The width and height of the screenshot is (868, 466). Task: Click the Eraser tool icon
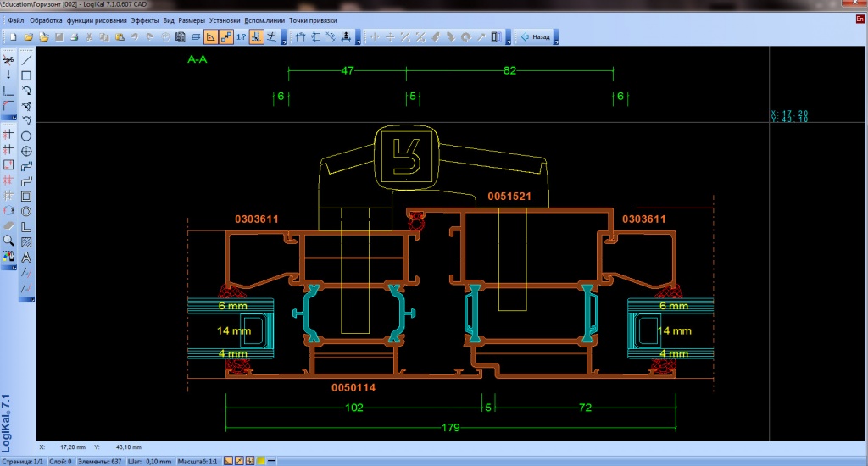[x=8, y=226]
